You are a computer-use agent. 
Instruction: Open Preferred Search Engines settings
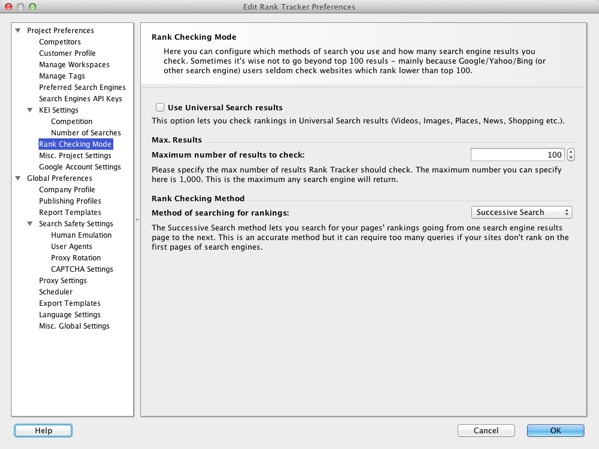[x=82, y=87]
